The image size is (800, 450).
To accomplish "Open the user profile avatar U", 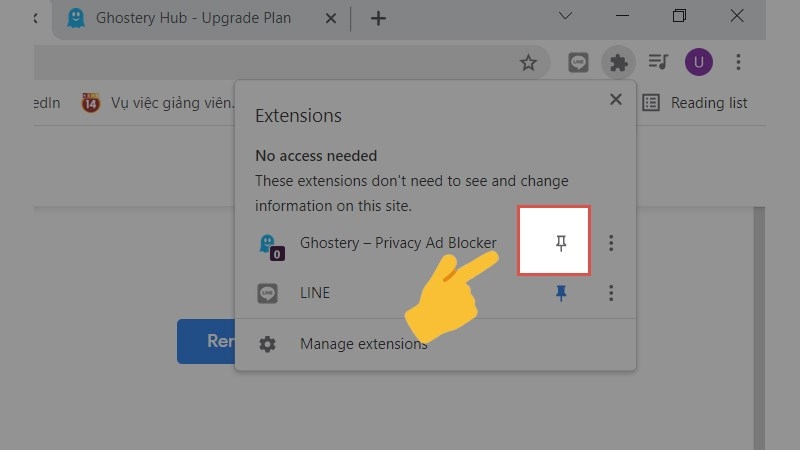I will point(698,62).
